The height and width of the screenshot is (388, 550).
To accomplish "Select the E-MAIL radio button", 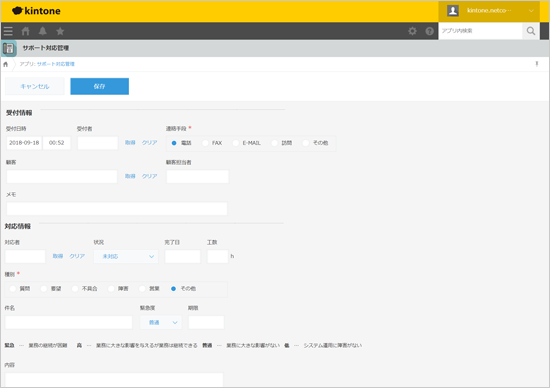I will click(x=236, y=143).
